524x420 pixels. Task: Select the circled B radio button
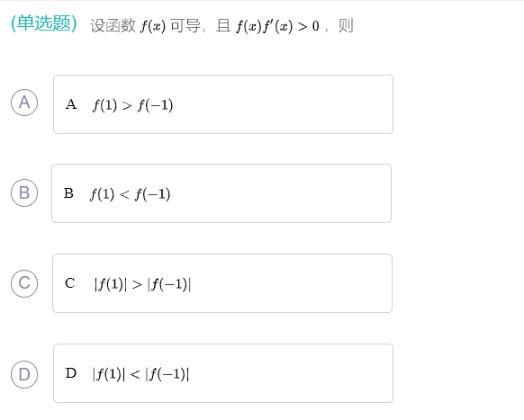[24, 193]
